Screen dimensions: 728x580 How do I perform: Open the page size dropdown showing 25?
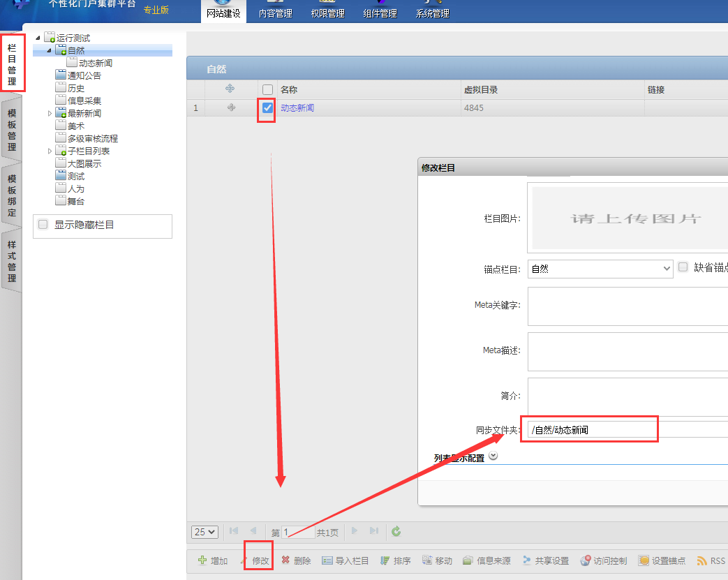205,532
